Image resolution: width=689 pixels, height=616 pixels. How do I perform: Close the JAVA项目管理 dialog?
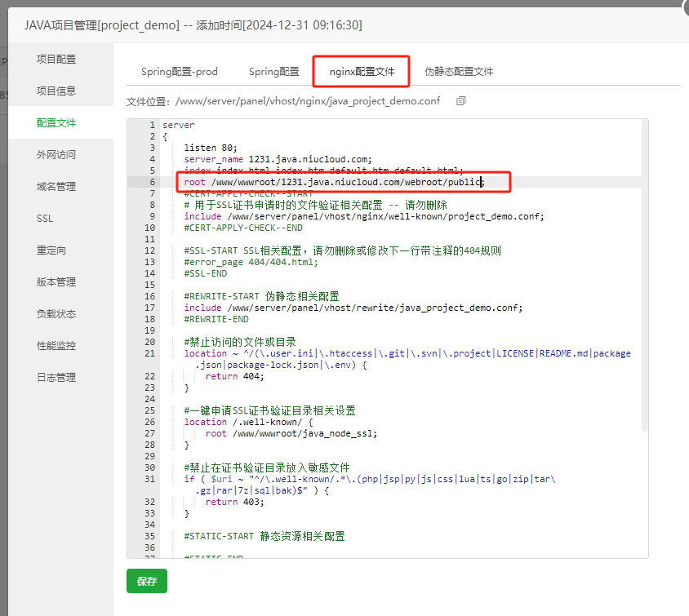(682, 7)
